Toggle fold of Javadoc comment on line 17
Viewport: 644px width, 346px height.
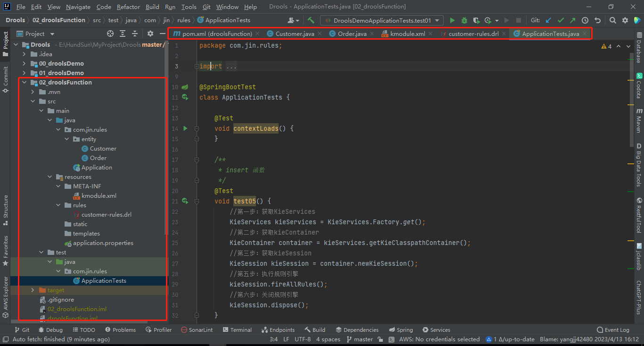click(x=197, y=160)
